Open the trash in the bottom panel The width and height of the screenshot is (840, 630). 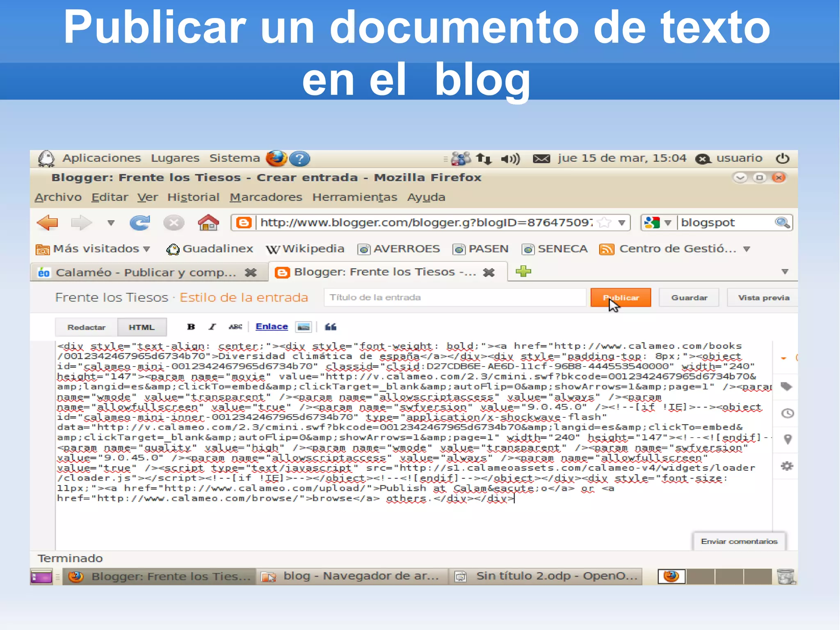[786, 576]
